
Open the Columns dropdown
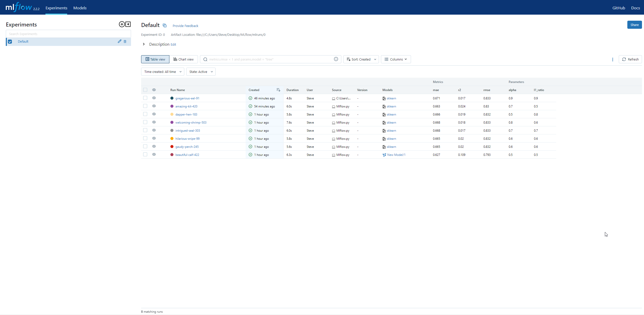pos(396,59)
